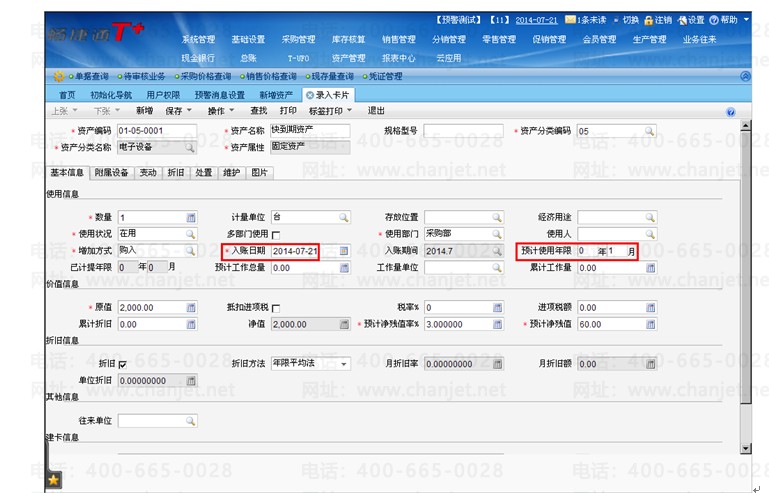
Task: Close the 录入卡片 tab
Action: (309, 95)
